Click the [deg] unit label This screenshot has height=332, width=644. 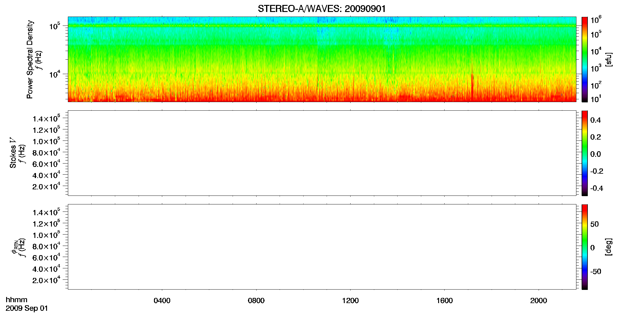point(609,247)
